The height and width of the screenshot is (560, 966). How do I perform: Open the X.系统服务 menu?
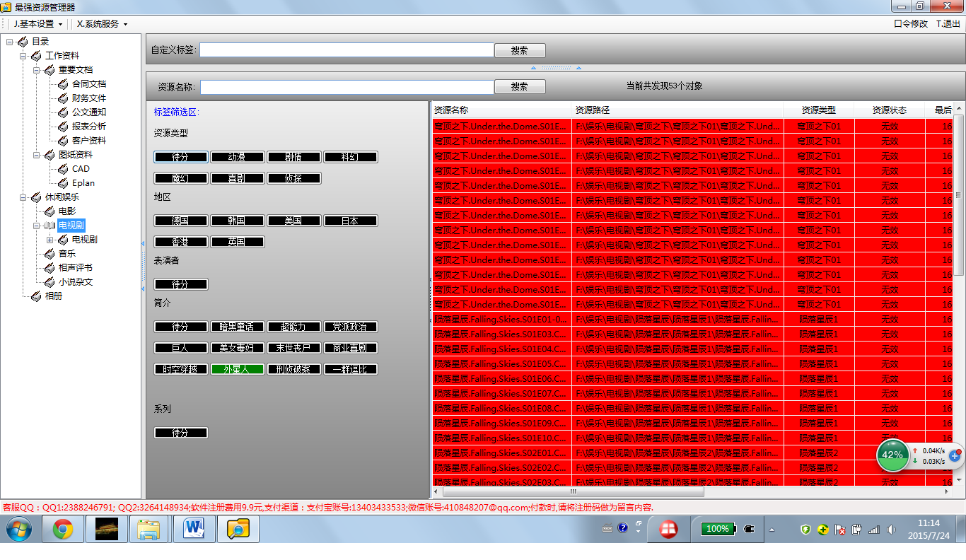(x=102, y=23)
